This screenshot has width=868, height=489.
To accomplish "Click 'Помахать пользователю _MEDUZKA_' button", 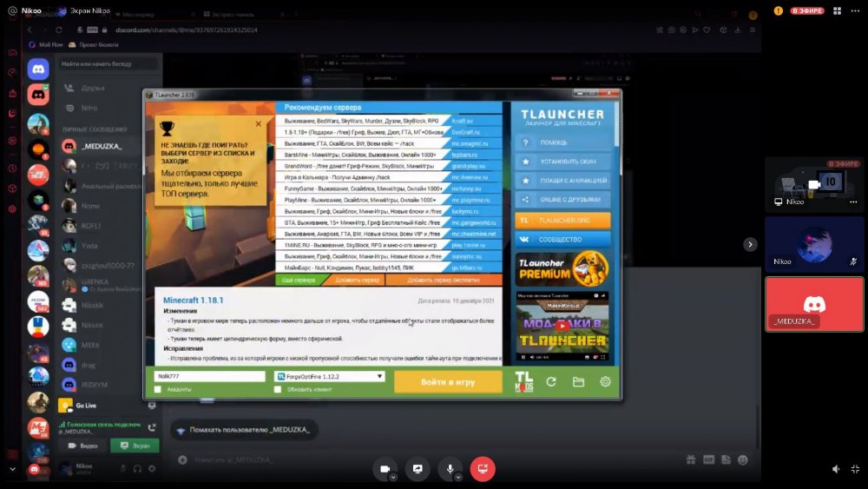I will 244,430.
